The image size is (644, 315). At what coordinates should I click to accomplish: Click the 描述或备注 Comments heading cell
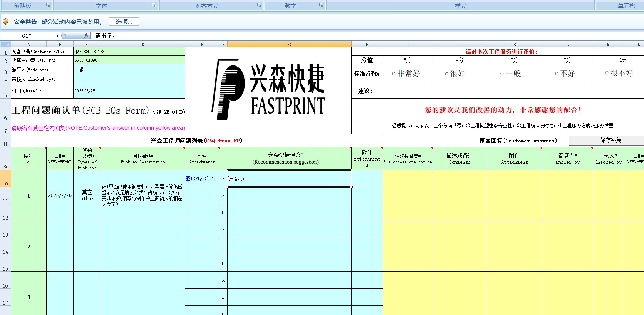pyautogui.click(x=460, y=158)
